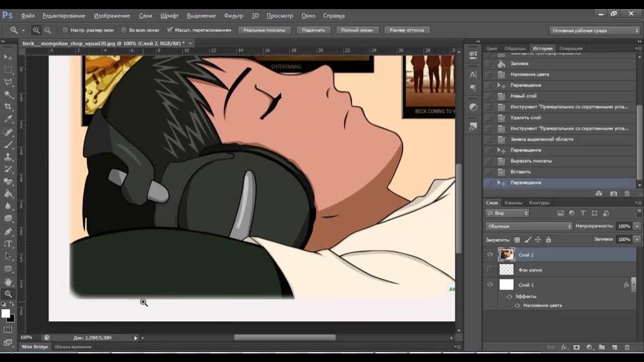Open the Слои menu
Image resolution: width=644 pixels, height=362 pixels.
pos(145,16)
